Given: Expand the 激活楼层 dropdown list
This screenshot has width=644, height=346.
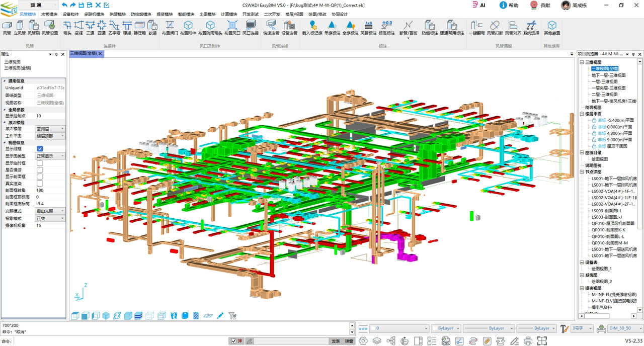Looking at the screenshot, I should click(50, 129).
